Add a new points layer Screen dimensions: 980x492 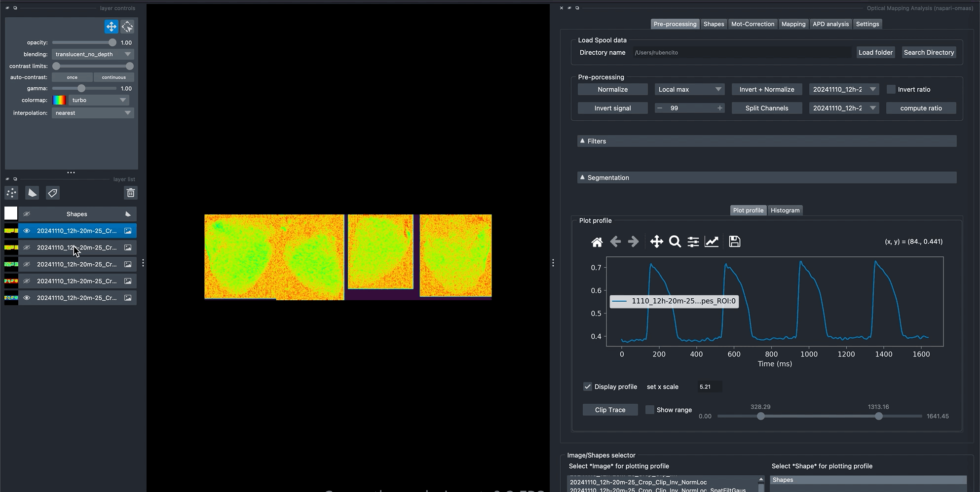tap(11, 193)
